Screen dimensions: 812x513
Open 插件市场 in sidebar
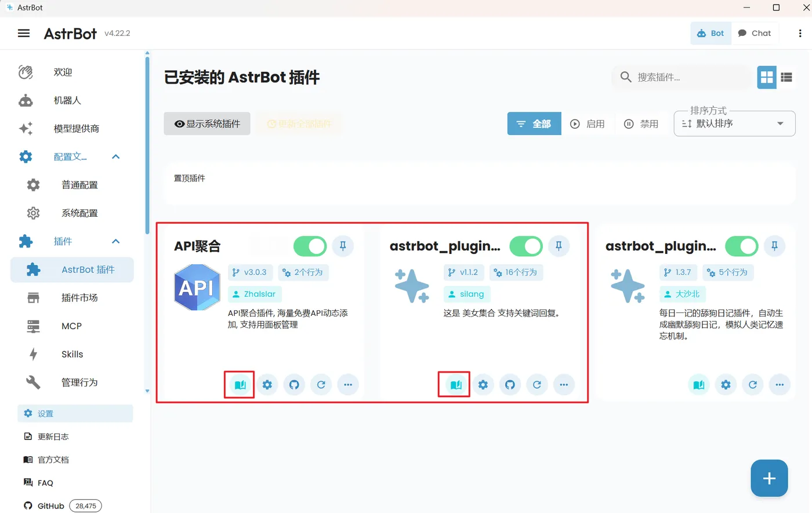coord(72,298)
